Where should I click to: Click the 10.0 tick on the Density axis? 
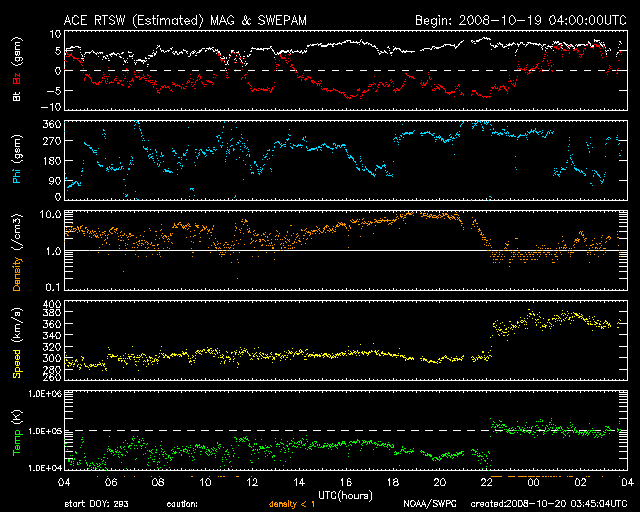click(51, 215)
